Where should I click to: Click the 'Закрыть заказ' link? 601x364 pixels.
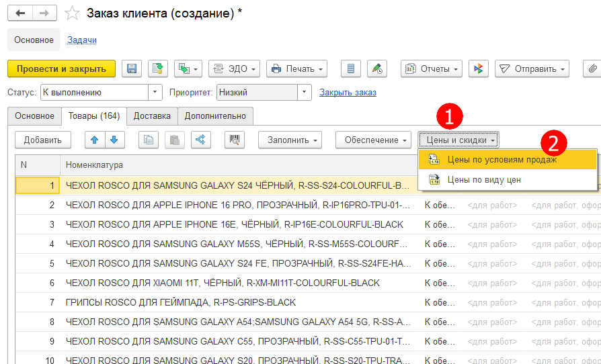pyautogui.click(x=348, y=92)
